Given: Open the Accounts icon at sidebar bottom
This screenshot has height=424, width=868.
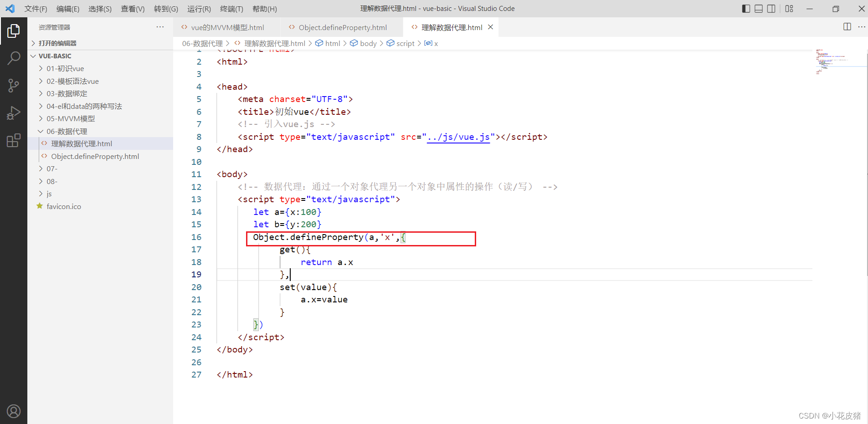Looking at the screenshot, I should tap(14, 411).
